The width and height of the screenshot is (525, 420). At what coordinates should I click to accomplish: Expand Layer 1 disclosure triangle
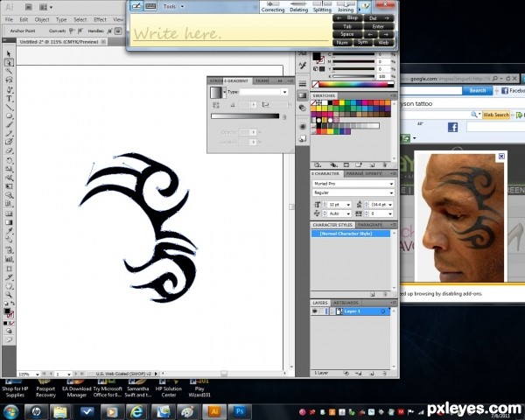[x=332, y=311]
